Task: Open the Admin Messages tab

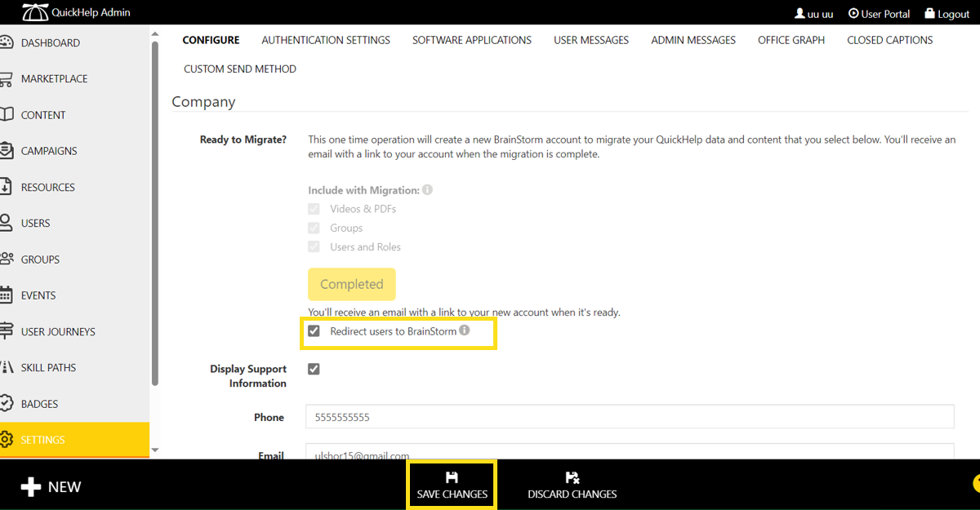Action: pos(693,40)
